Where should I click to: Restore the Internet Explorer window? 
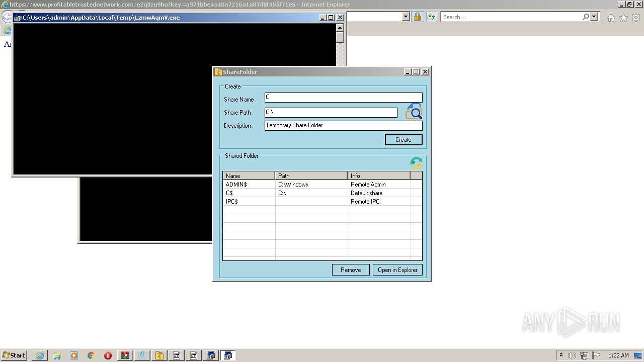(629, 4)
